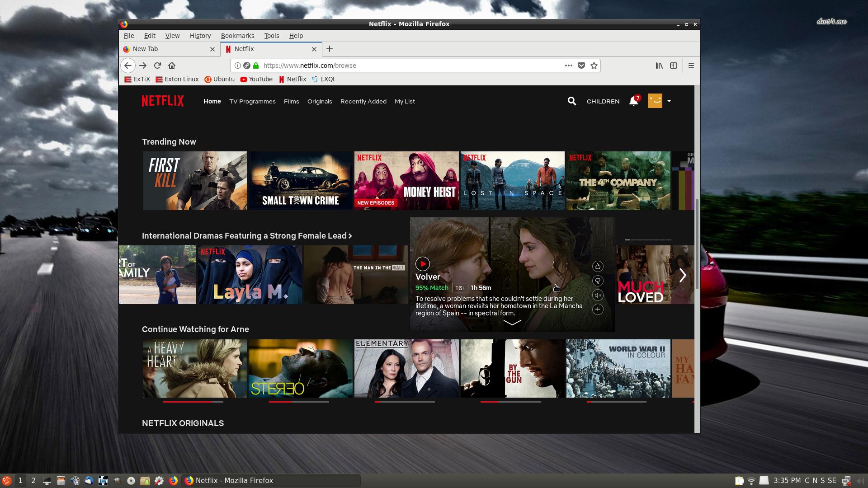
Task: Open Layla M. thumbnail
Action: tap(250, 275)
